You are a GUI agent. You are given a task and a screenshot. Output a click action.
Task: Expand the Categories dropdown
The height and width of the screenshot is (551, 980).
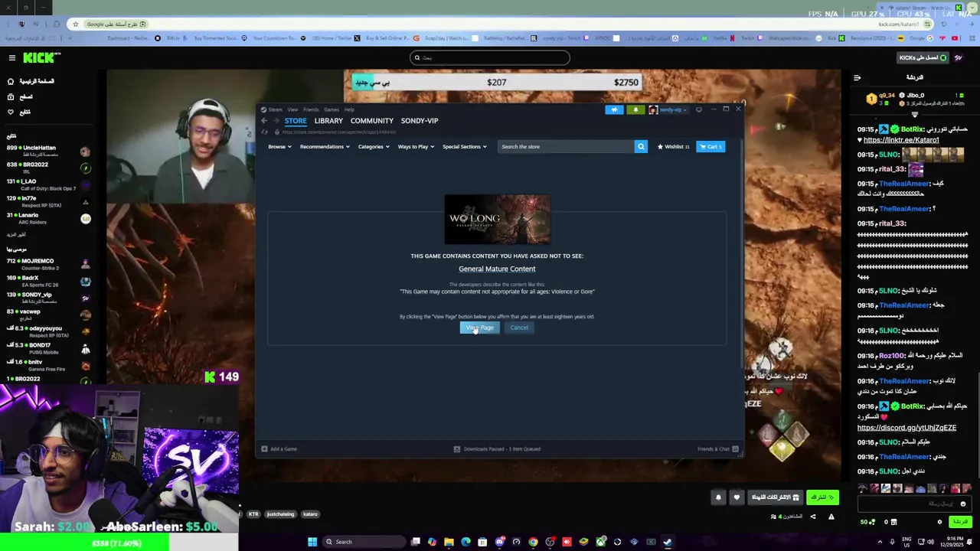pyautogui.click(x=374, y=147)
